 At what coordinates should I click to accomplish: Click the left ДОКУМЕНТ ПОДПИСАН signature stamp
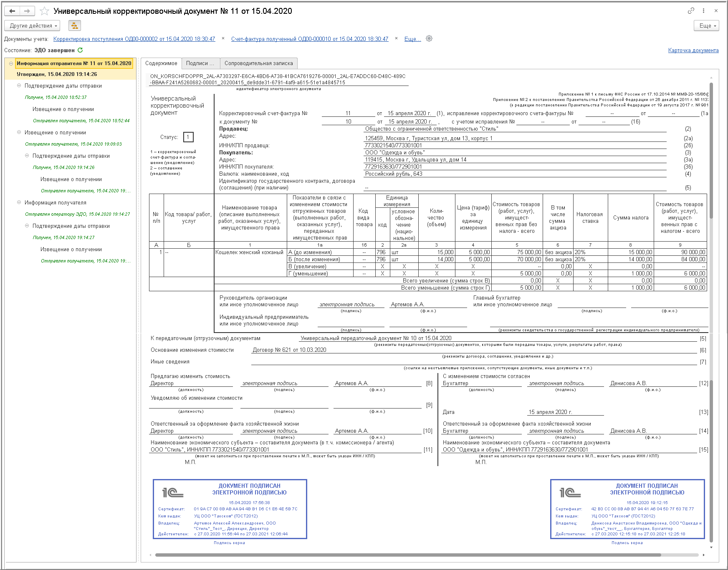click(230, 509)
